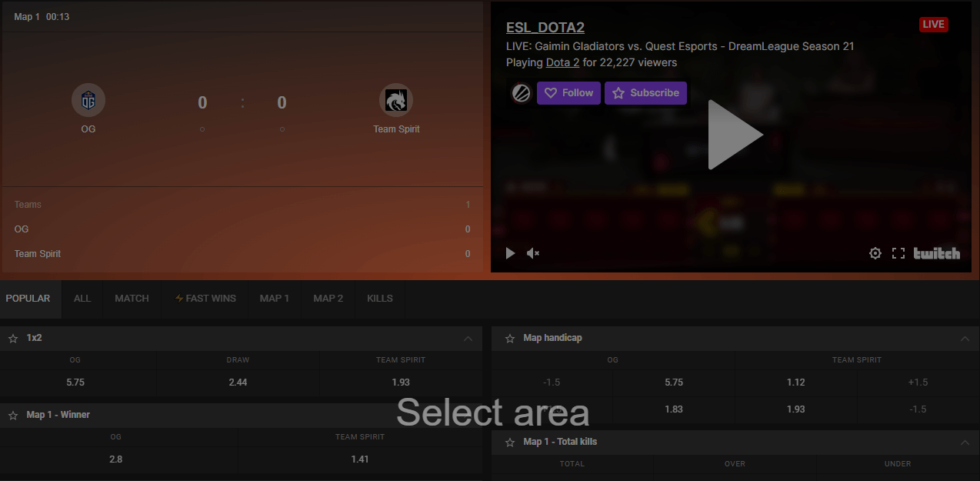This screenshot has height=481, width=980.
Task: Open Twitch stream settings gear
Action: pos(875,253)
